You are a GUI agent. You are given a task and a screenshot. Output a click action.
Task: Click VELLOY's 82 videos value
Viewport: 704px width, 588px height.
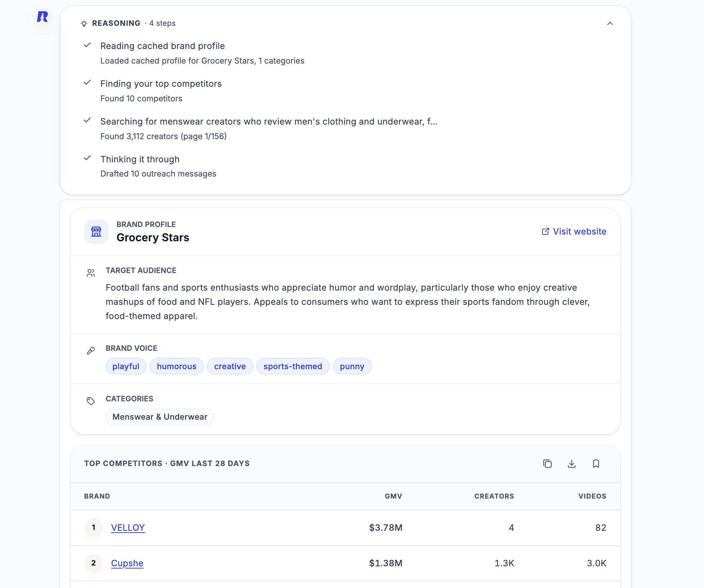click(601, 528)
